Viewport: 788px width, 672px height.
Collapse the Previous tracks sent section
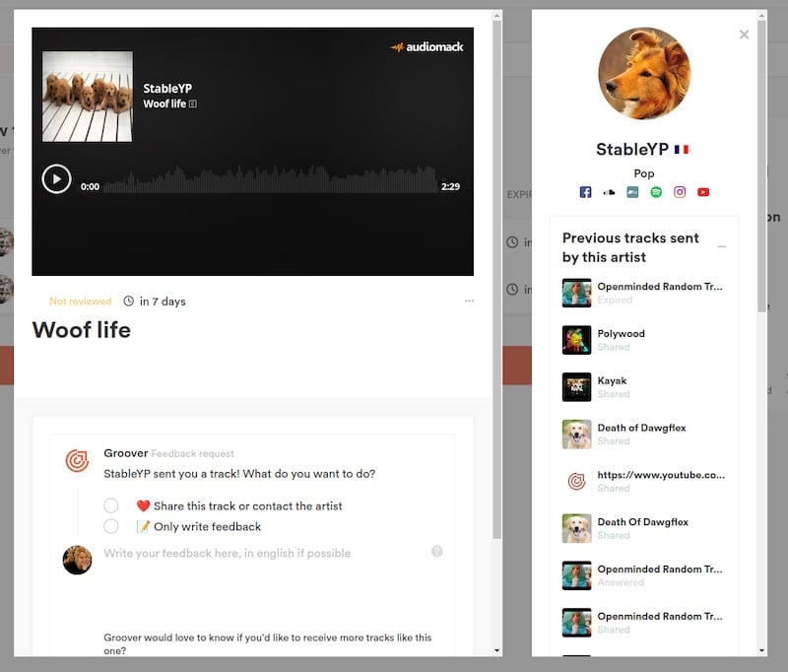click(x=722, y=246)
